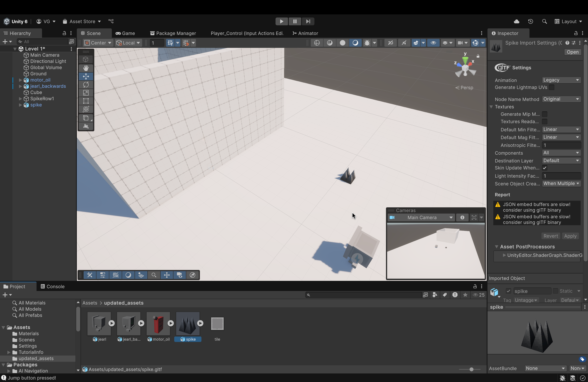Open the Animation Legacy dropdown
Screen dimensions: 588x382
[x=561, y=80]
